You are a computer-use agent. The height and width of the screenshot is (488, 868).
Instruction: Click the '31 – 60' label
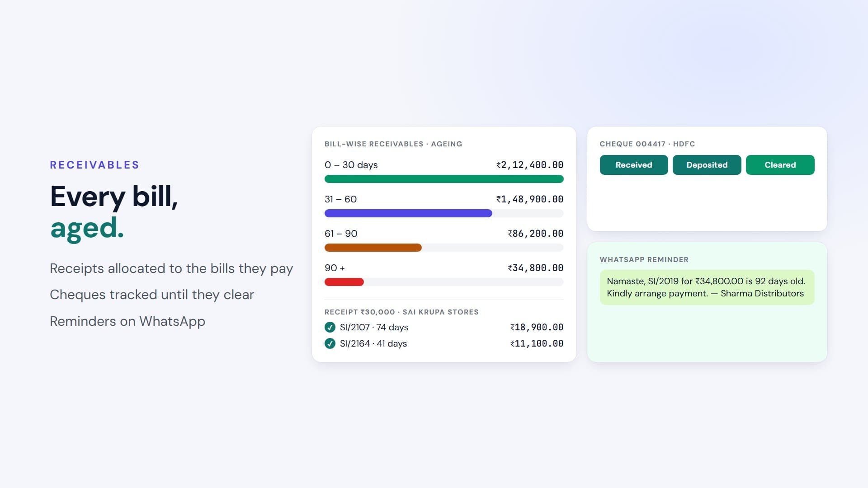coord(341,199)
